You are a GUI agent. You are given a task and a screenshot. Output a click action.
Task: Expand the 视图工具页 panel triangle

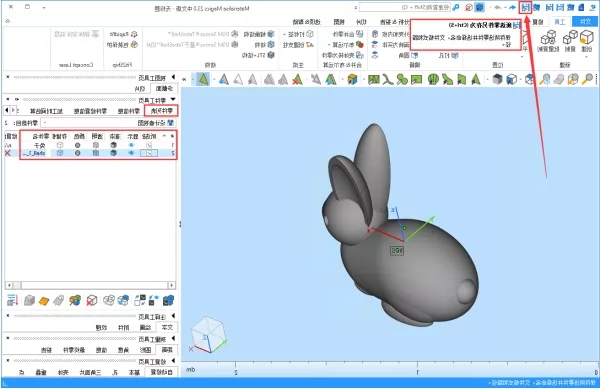point(173,77)
